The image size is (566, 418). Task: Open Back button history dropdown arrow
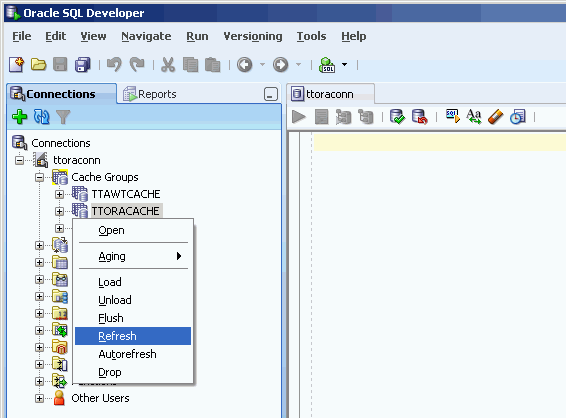262,65
